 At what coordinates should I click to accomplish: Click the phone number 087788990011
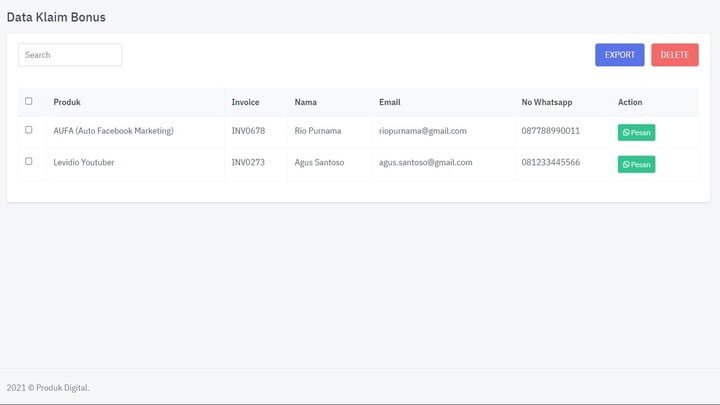(550, 131)
